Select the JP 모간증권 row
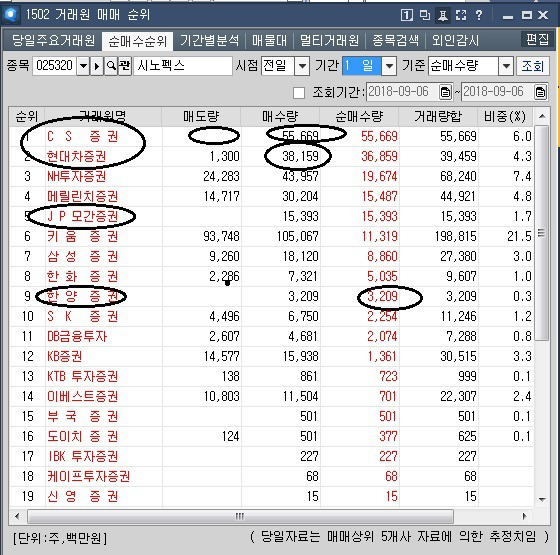 (x=271, y=216)
